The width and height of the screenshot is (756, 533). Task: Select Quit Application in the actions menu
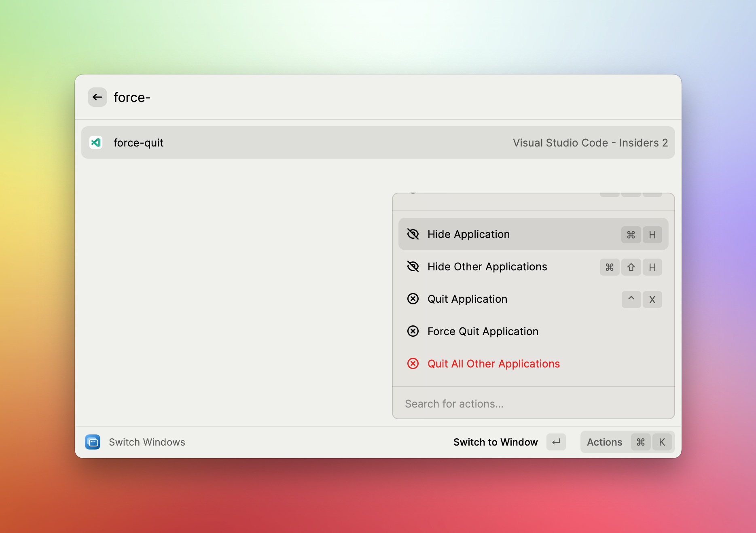click(x=533, y=299)
